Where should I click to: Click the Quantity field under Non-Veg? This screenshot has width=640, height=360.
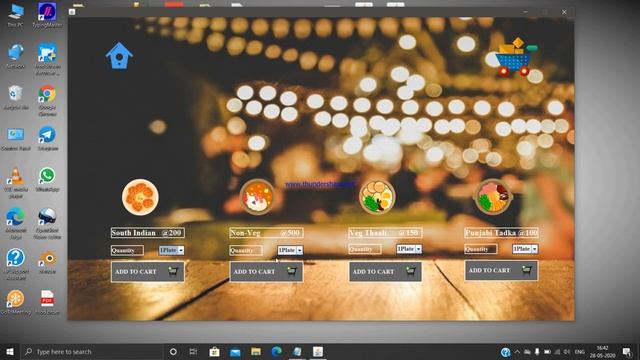246,250
